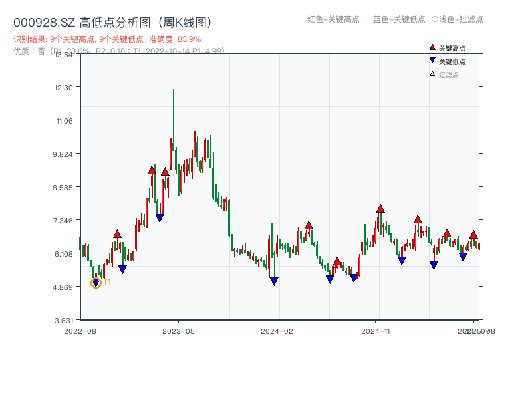The width and height of the screenshot is (532, 399).
Task: Select the rightmost red triangle marker near 2025
Action: (x=473, y=235)
